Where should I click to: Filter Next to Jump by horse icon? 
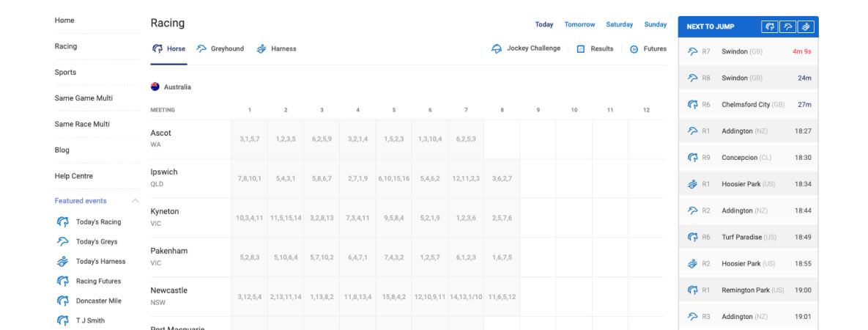770,26
